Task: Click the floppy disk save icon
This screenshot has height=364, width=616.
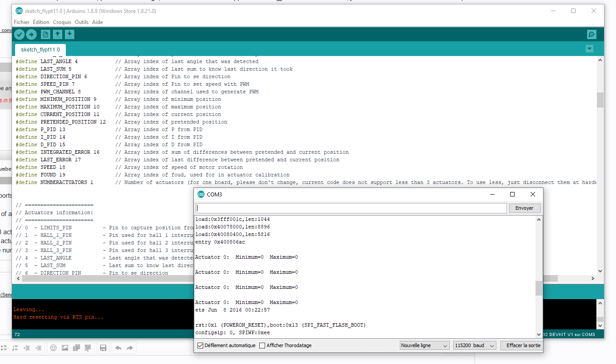Action: (x=103, y=348)
